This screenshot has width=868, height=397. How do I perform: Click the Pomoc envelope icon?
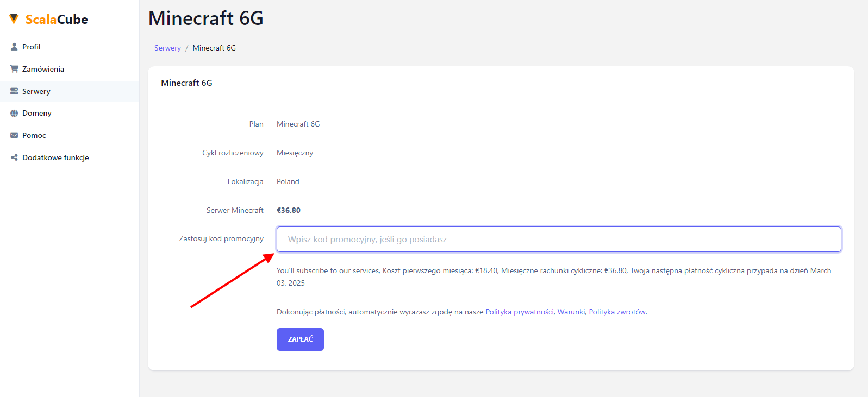click(x=14, y=135)
